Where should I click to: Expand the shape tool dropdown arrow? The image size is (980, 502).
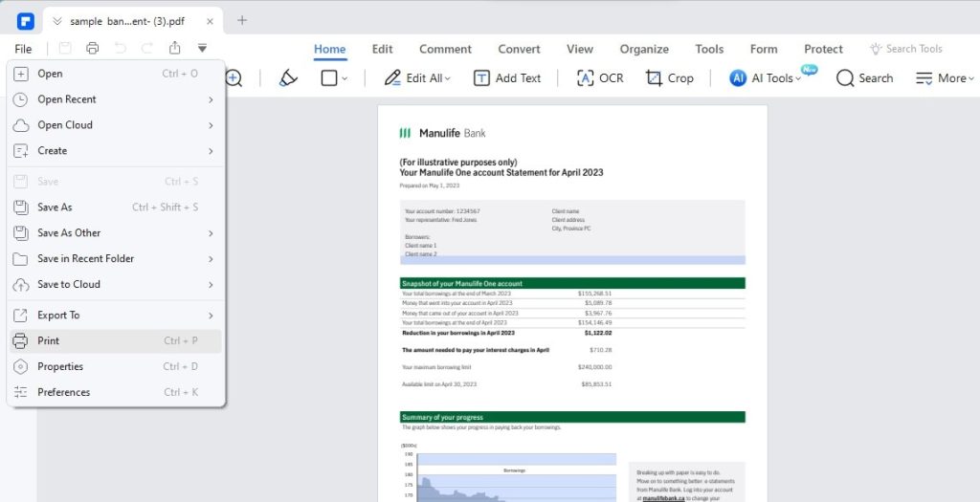(x=345, y=78)
